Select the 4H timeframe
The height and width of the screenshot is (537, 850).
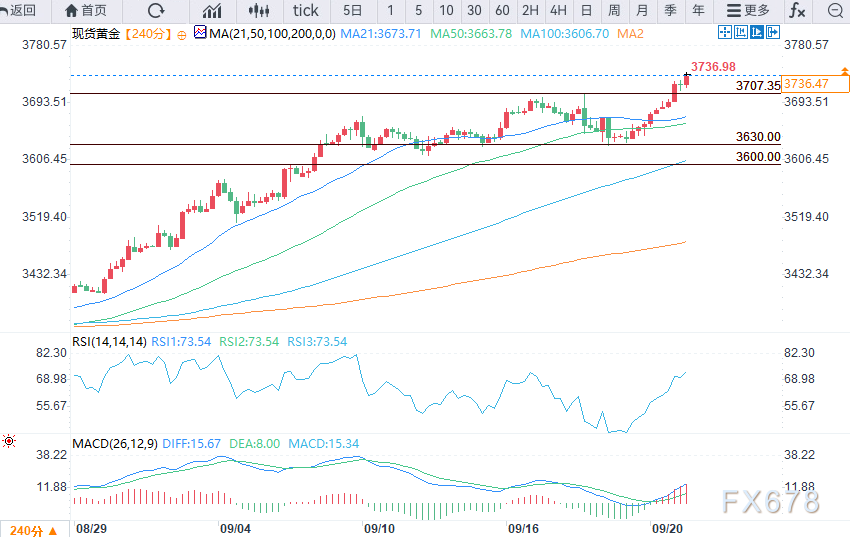point(558,10)
